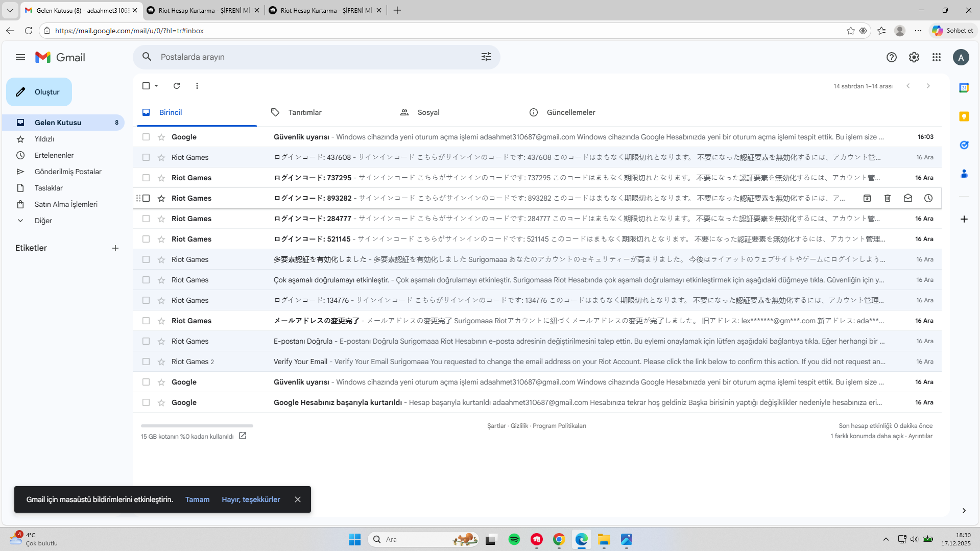
Task: Open Google Account avatar A
Action: [x=961, y=57]
